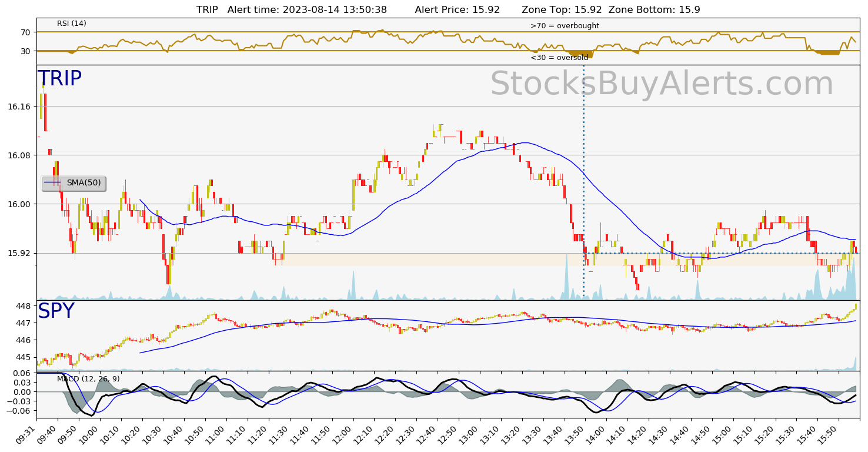868x452 pixels.
Task: Click 'Zone Bottom: 15.9' in the title
Action: [654, 10]
